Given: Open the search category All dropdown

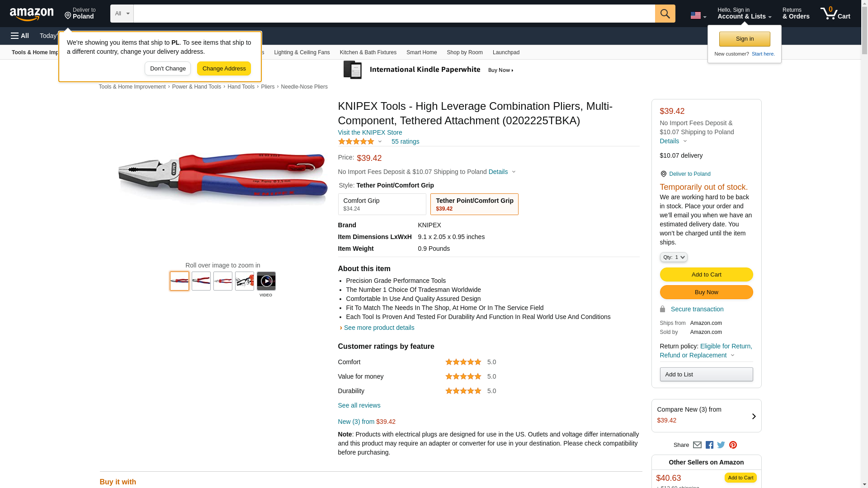Looking at the screenshot, I should pyautogui.click(x=122, y=14).
